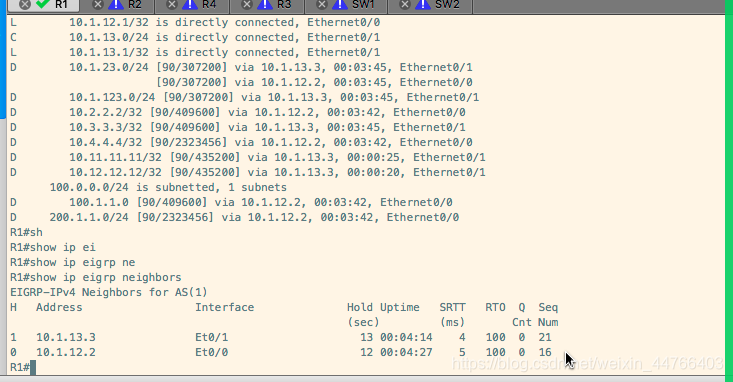
Task: Click the blue warning triangle on R4 tab
Action: (x=190, y=5)
